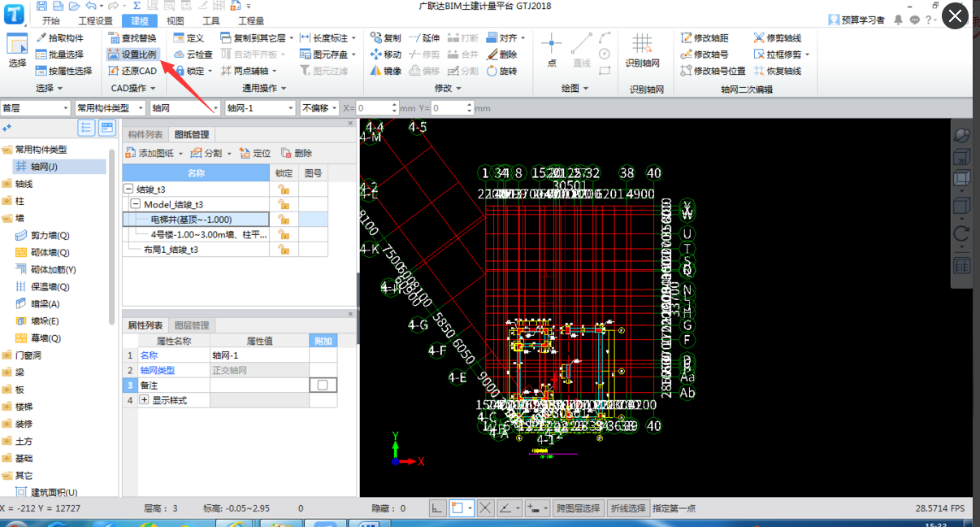Select the 旋转 rotate tool
This screenshot has height=527, width=980.
(x=502, y=71)
